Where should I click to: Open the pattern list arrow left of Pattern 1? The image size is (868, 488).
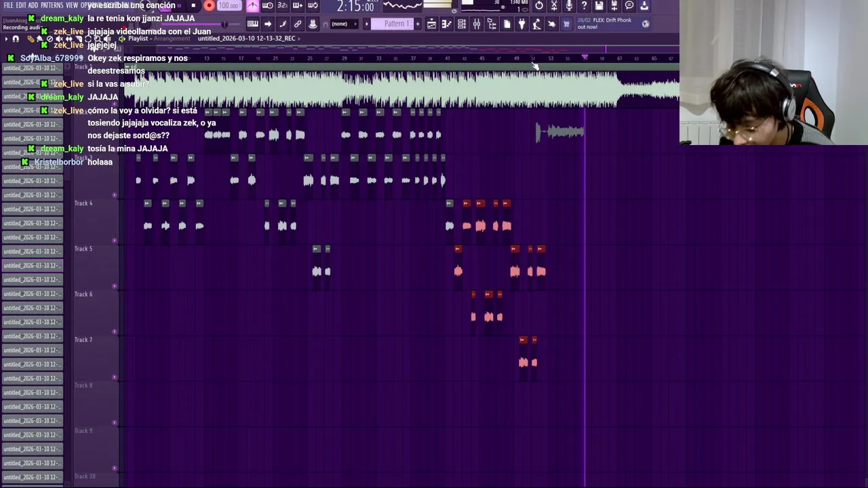coord(367,24)
